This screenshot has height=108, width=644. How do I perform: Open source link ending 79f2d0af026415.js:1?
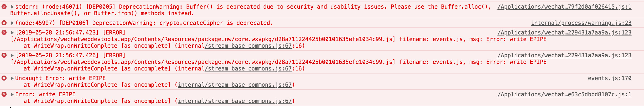[564, 7]
